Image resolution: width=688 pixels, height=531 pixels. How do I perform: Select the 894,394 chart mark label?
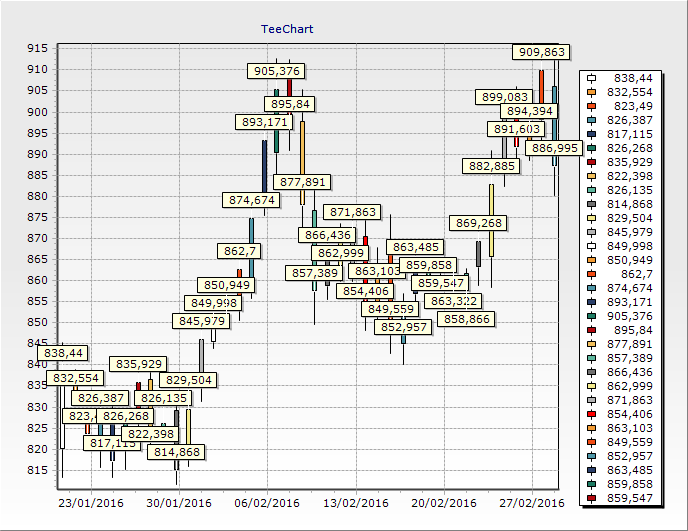click(530, 111)
